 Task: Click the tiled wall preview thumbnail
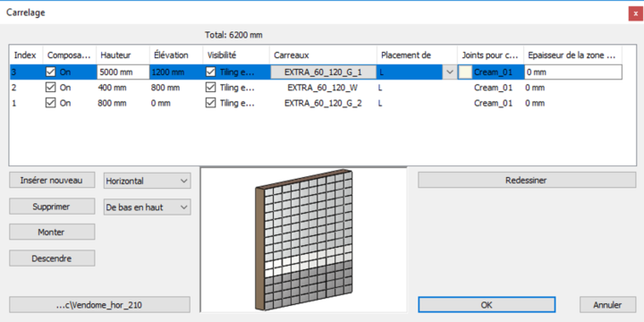click(304, 240)
